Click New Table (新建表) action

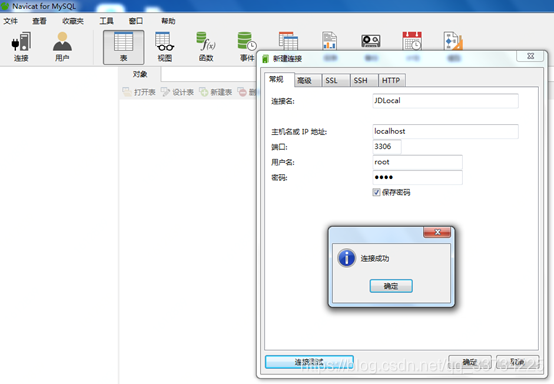pos(216,92)
